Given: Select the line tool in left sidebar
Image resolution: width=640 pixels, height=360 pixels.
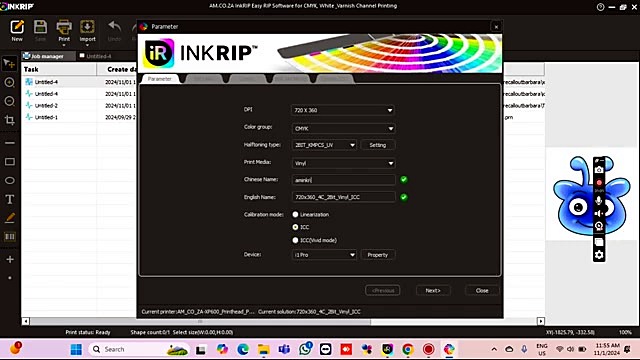Looking at the screenshot, I should pos(10,143).
